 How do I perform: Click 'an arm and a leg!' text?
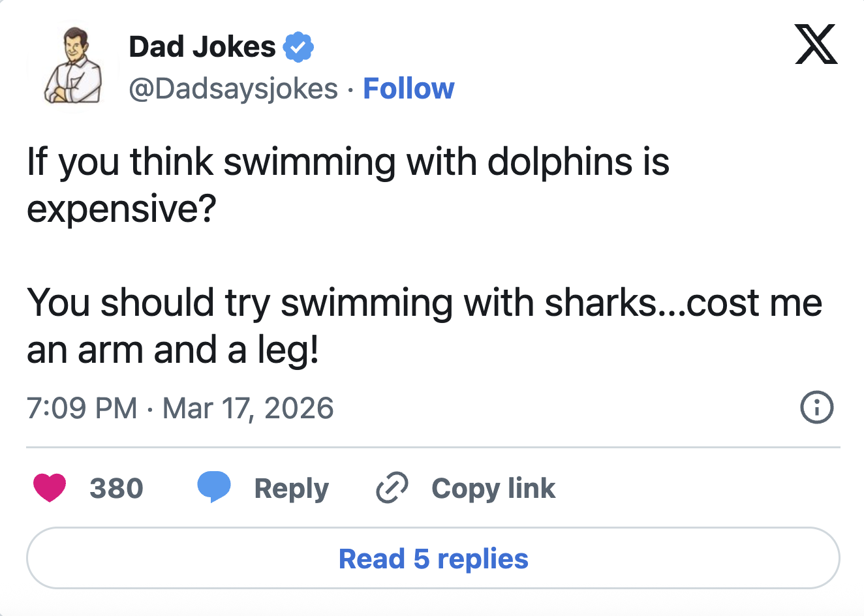[173, 350]
